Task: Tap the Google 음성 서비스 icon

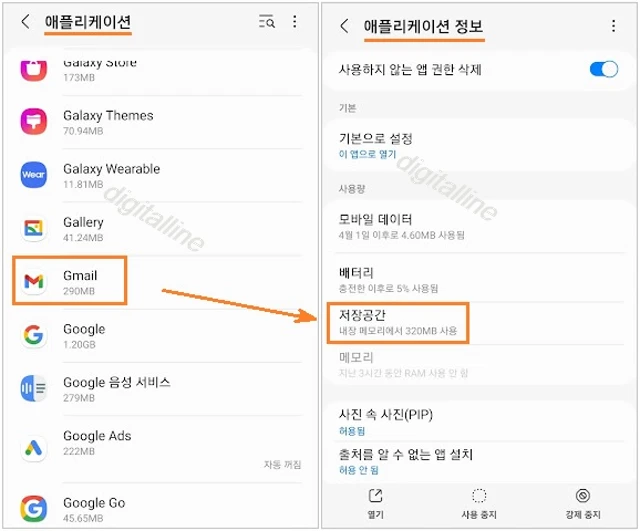Action: pos(33,388)
